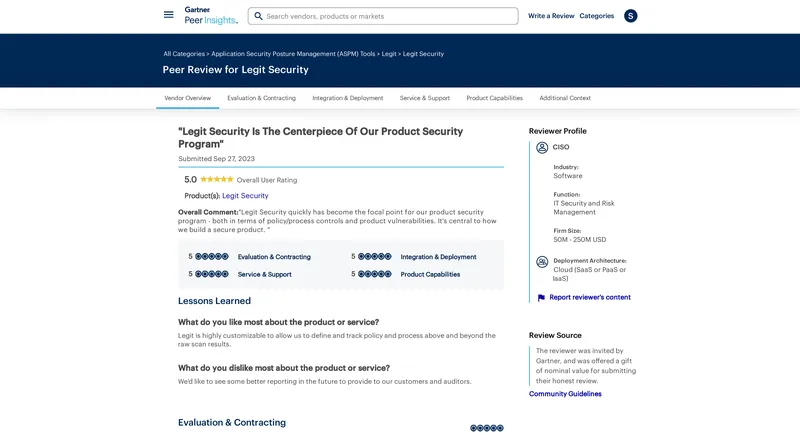
Task: Click the Gartner Peer Insights logo
Action: [211, 15]
